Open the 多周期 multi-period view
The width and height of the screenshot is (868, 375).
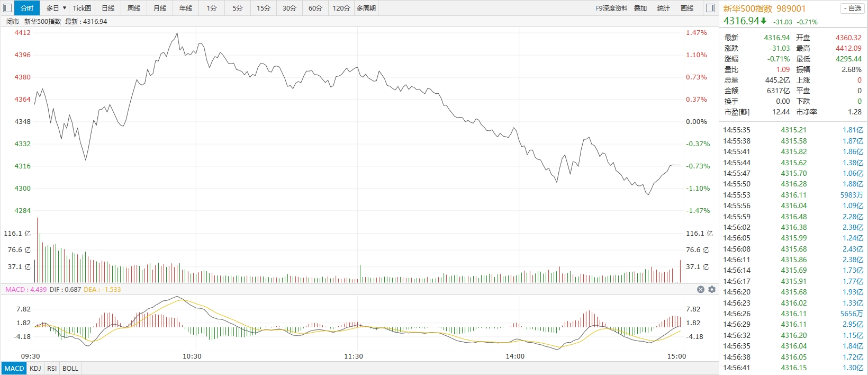pos(366,8)
